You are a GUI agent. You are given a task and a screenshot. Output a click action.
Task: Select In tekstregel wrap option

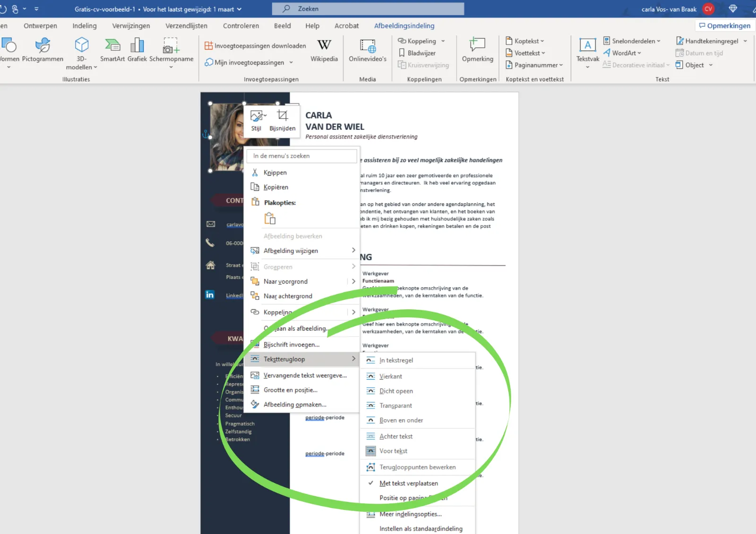[x=396, y=360]
